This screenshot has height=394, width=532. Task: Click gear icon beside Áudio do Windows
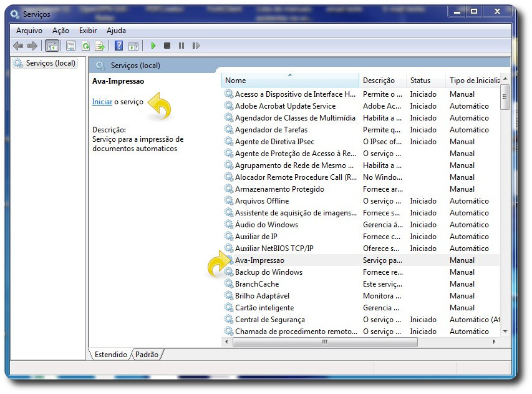[x=229, y=225]
